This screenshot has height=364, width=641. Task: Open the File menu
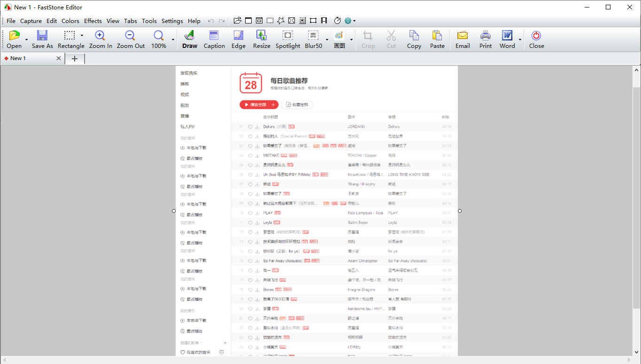11,21
